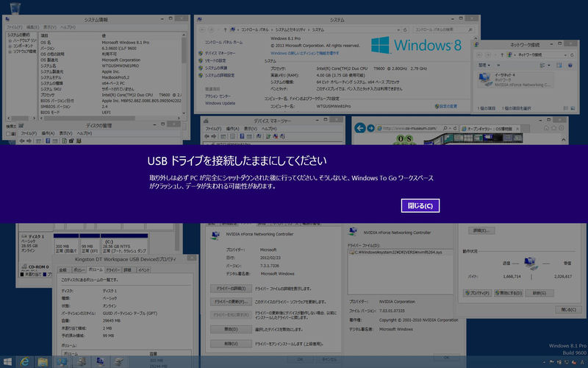Click refresh icon in システム window address bar

405,29
